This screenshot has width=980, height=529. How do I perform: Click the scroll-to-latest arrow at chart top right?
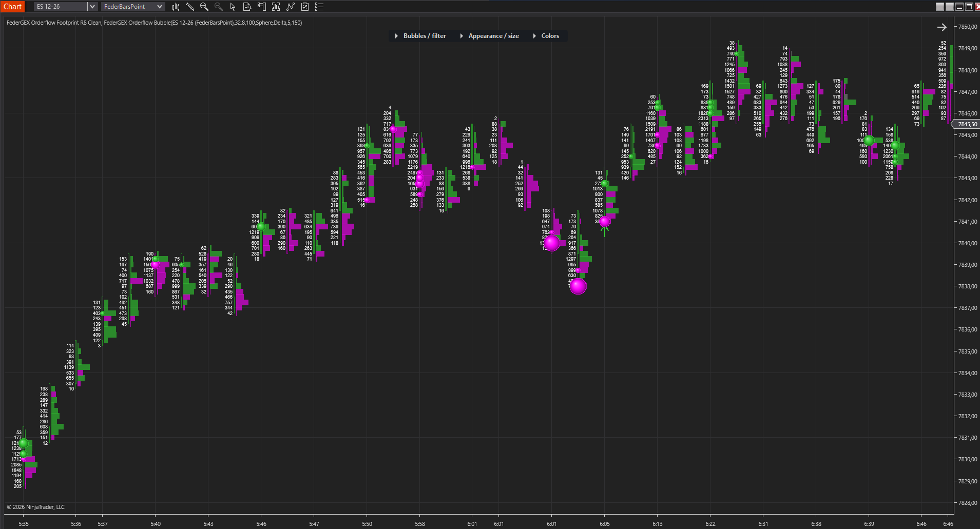tap(941, 27)
